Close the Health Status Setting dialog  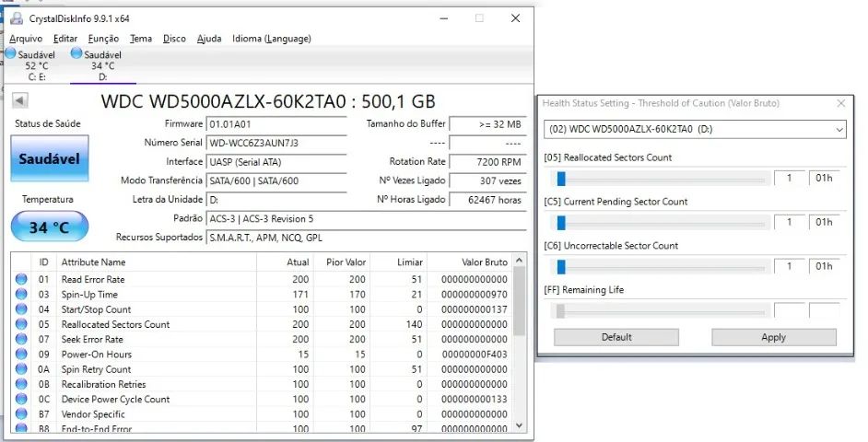coord(841,103)
